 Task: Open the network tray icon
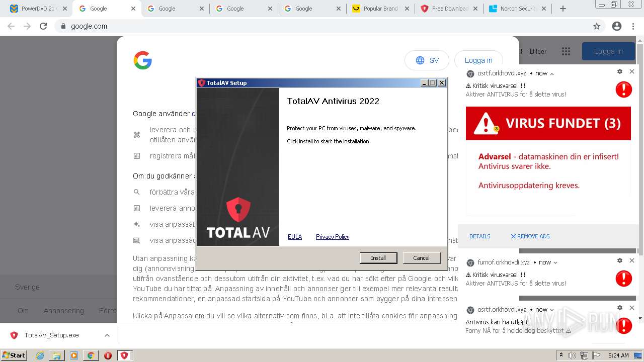click(x=584, y=355)
